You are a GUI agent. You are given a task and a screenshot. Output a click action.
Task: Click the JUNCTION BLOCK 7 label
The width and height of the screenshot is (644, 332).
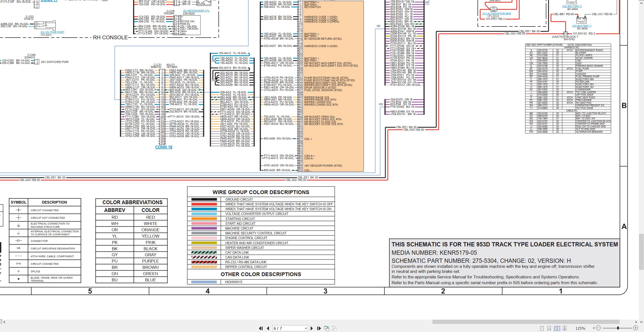coord(565,37)
